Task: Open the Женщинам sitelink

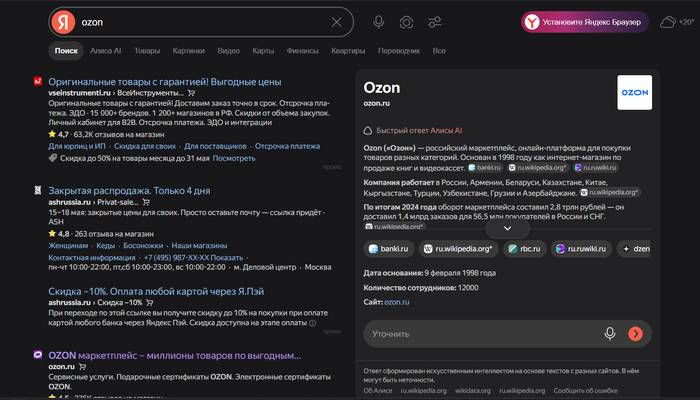Action: pyautogui.click(x=68, y=246)
